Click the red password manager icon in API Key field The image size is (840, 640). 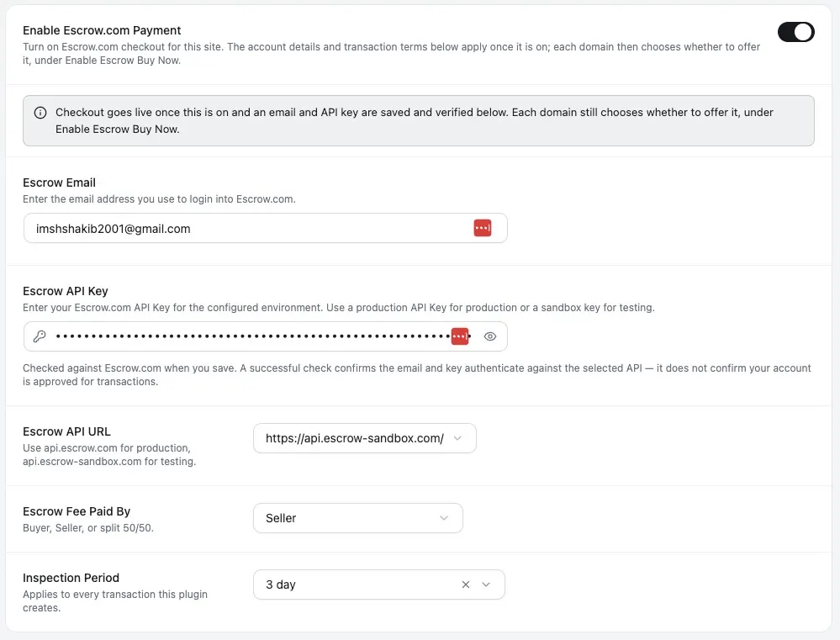coord(460,336)
